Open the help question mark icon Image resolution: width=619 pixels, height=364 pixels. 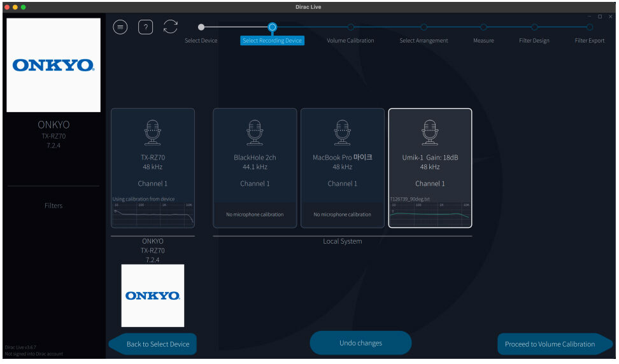click(x=145, y=27)
